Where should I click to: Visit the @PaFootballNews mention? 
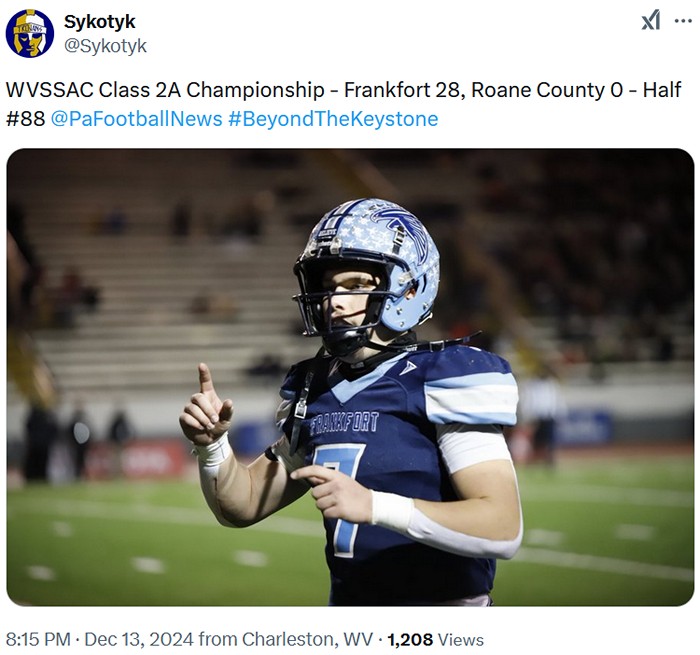pyautogui.click(x=137, y=119)
